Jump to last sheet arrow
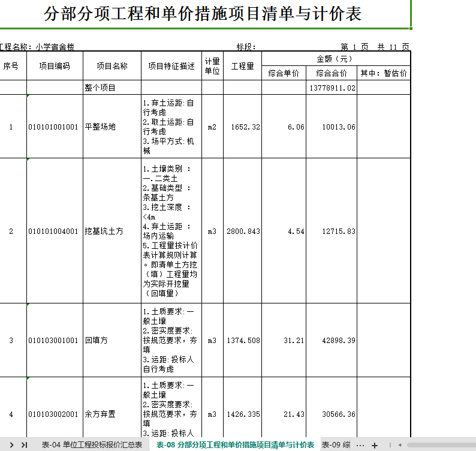This screenshot has width=476, height=451. (25, 445)
